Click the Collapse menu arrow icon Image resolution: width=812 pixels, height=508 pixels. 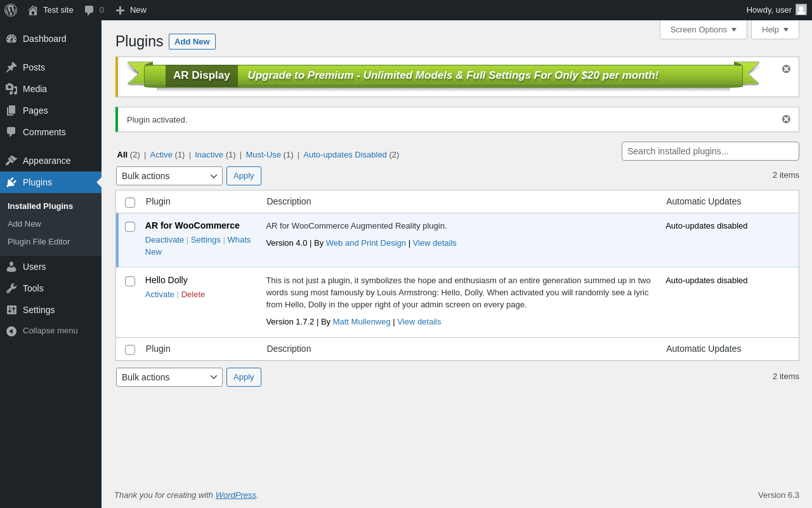click(x=11, y=331)
